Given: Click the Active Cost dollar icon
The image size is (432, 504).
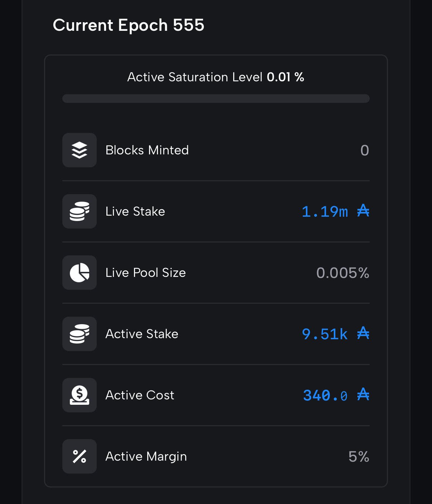Looking at the screenshot, I should pyautogui.click(x=80, y=395).
